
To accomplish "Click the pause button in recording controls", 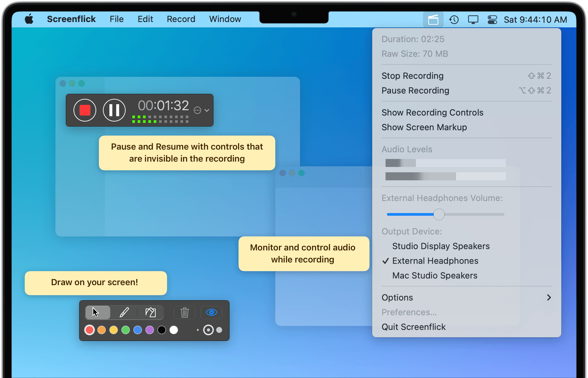I will tap(114, 110).
